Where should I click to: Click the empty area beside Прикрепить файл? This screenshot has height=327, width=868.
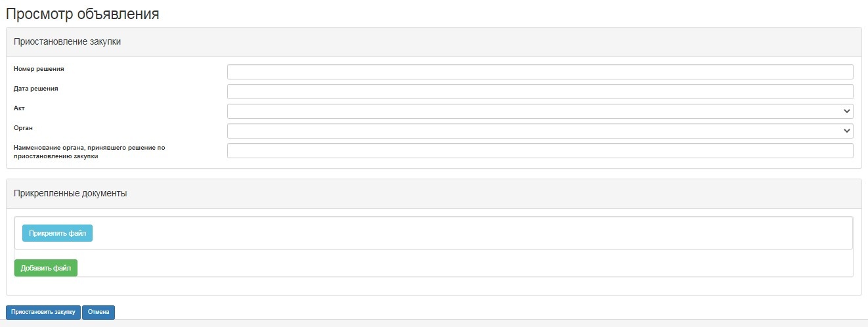pos(460,233)
